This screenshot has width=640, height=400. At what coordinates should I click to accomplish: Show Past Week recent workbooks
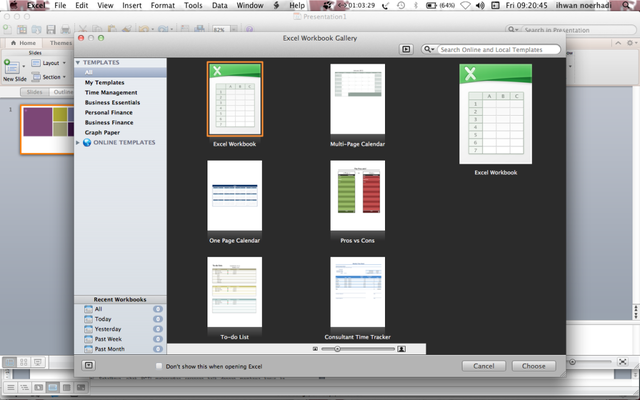[108, 339]
